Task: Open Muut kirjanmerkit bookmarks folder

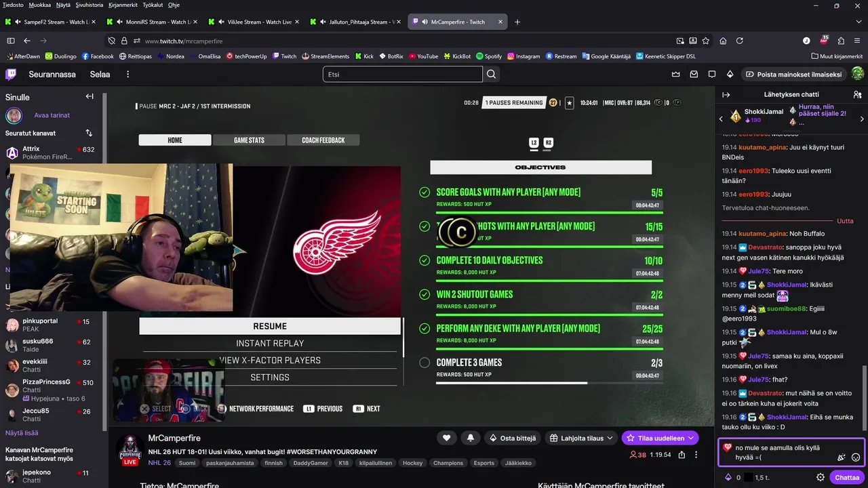Action: (x=837, y=56)
